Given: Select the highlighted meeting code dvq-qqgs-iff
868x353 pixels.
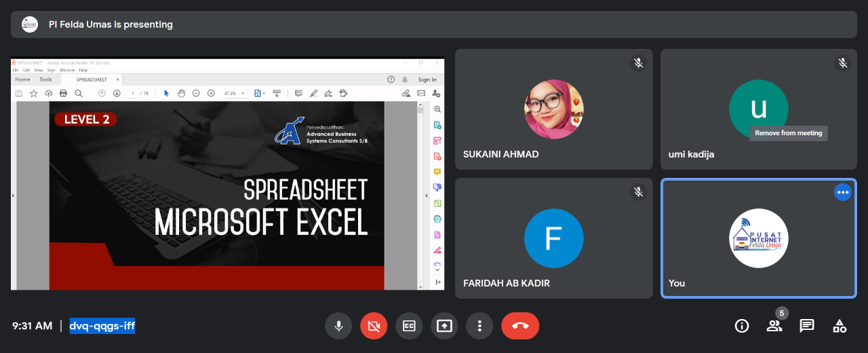Looking at the screenshot, I should 102,326.
